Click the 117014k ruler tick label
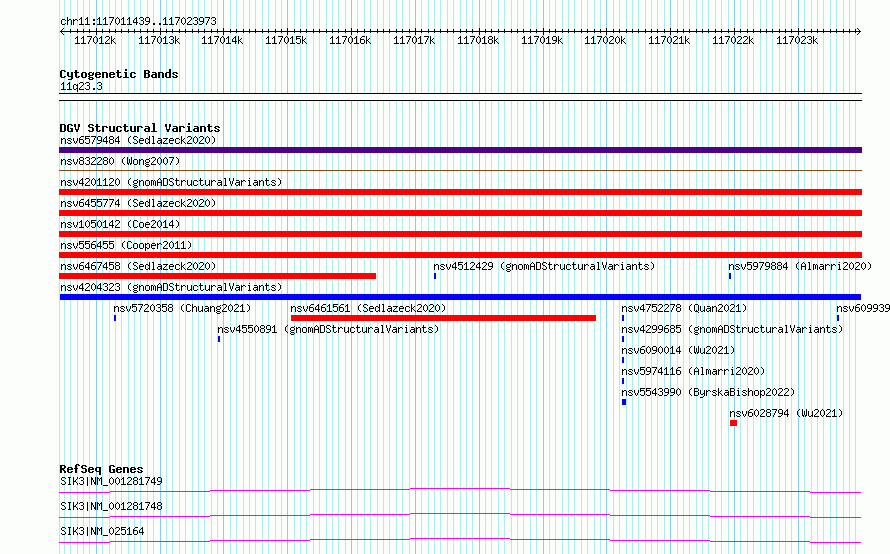 click(x=222, y=40)
